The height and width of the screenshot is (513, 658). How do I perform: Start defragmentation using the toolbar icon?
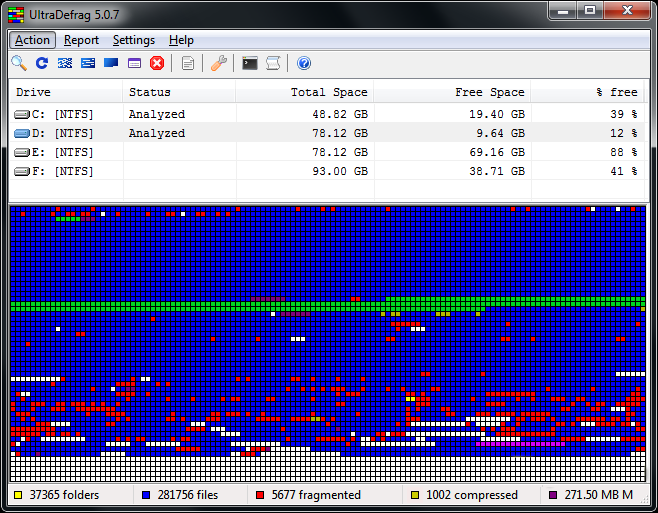(x=65, y=63)
